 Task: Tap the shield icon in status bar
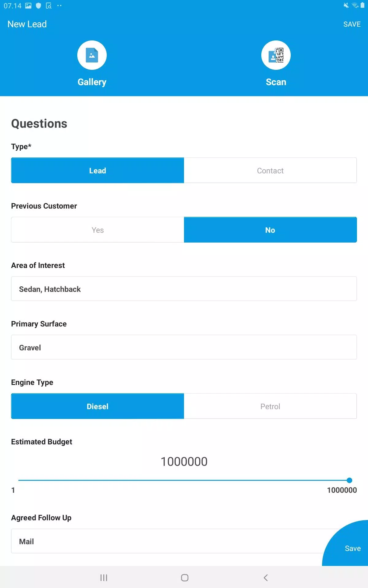(x=38, y=6)
